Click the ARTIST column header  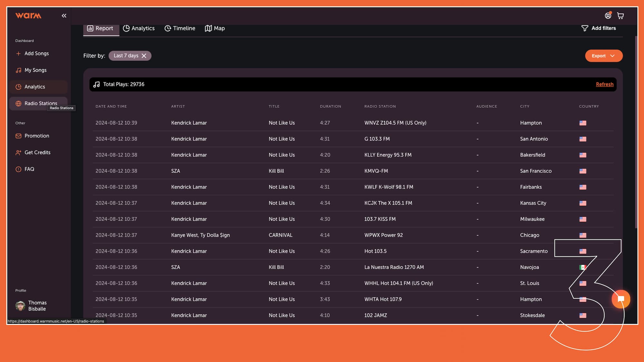point(178,107)
